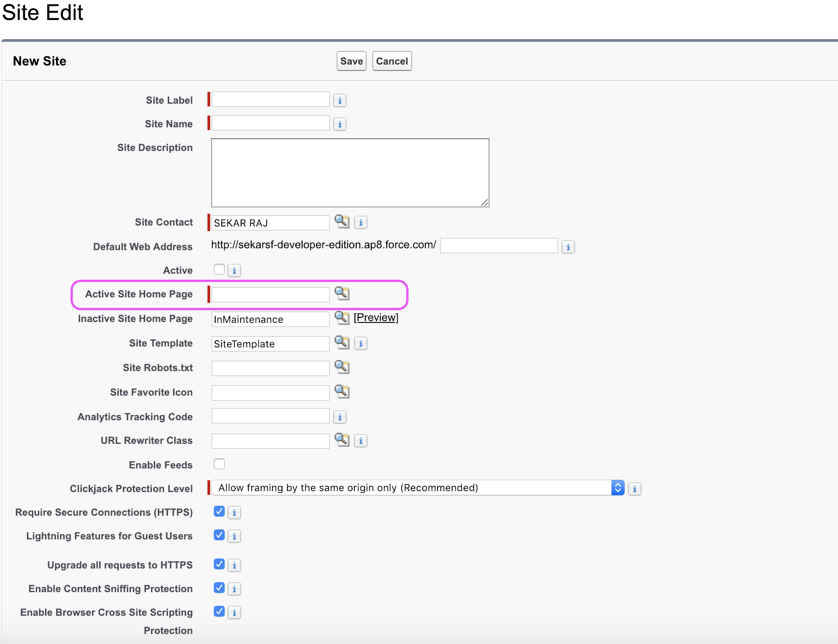Open Inactive Site Home Page lookup

click(342, 317)
